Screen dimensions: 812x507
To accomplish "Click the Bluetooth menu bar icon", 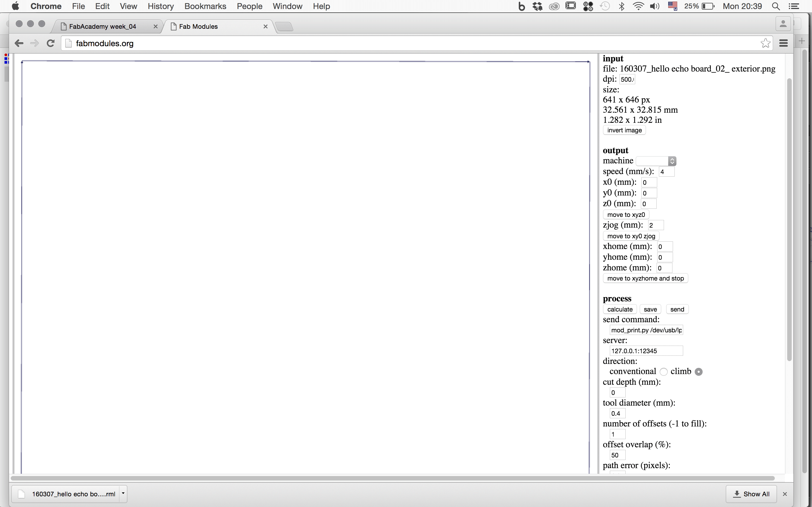I will tap(621, 6).
